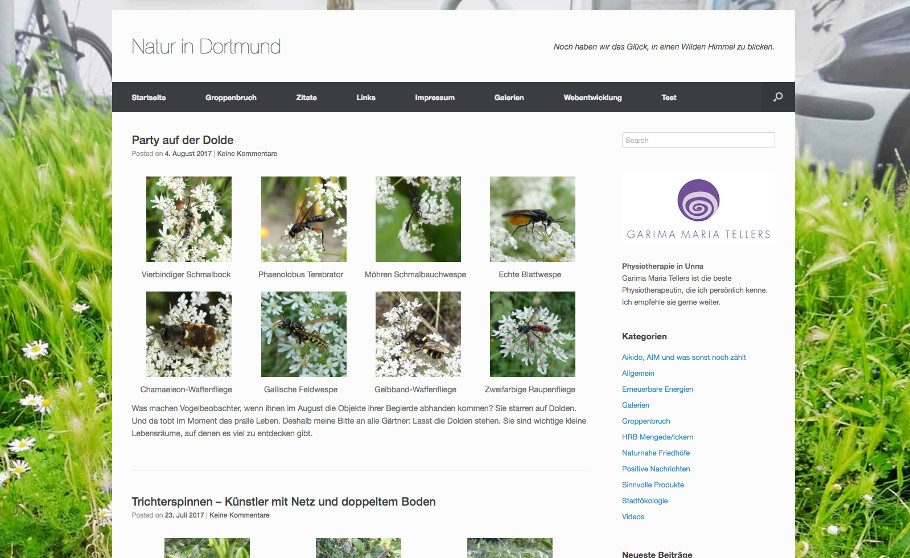The image size is (910, 558).
Task: Open the Vierbindiger Schmalbock thumbnail
Action: pos(189,219)
